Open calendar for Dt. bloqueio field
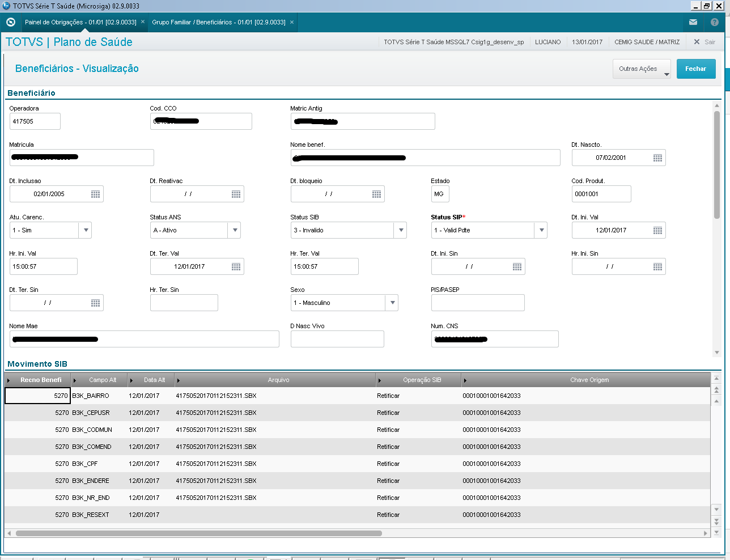 [x=376, y=194]
